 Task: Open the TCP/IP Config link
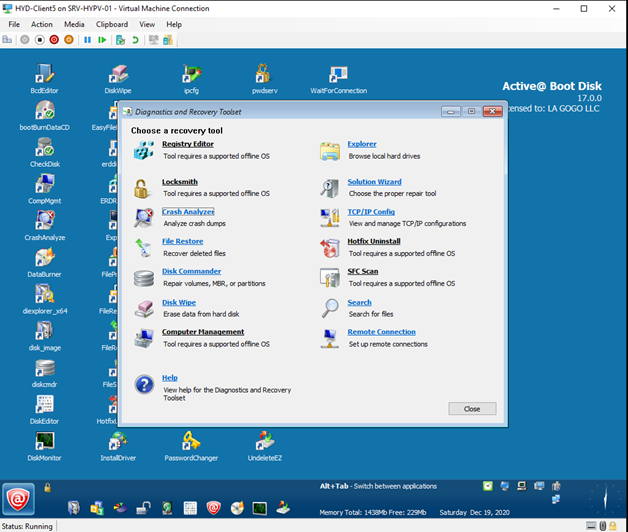pos(371,212)
